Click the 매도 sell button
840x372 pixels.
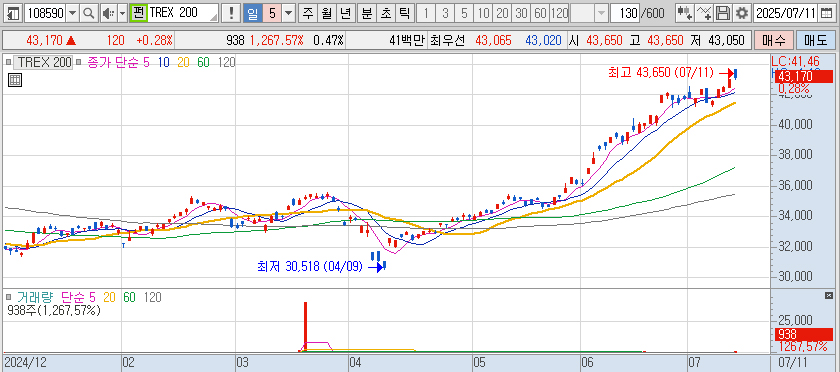(x=816, y=40)
